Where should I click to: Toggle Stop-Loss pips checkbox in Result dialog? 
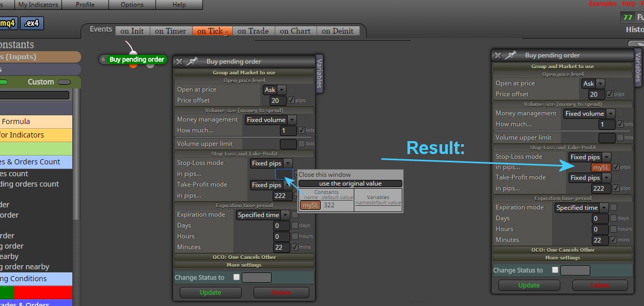(616, 167)
